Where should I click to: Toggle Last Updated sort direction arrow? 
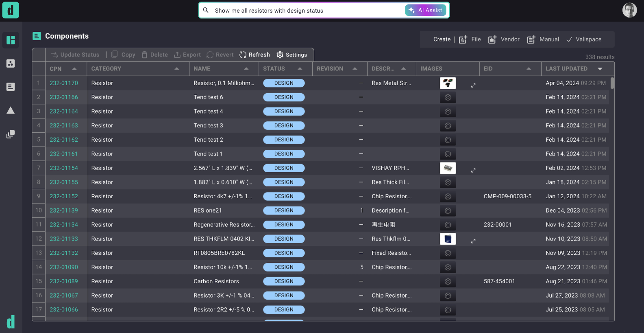click(600, 69)
